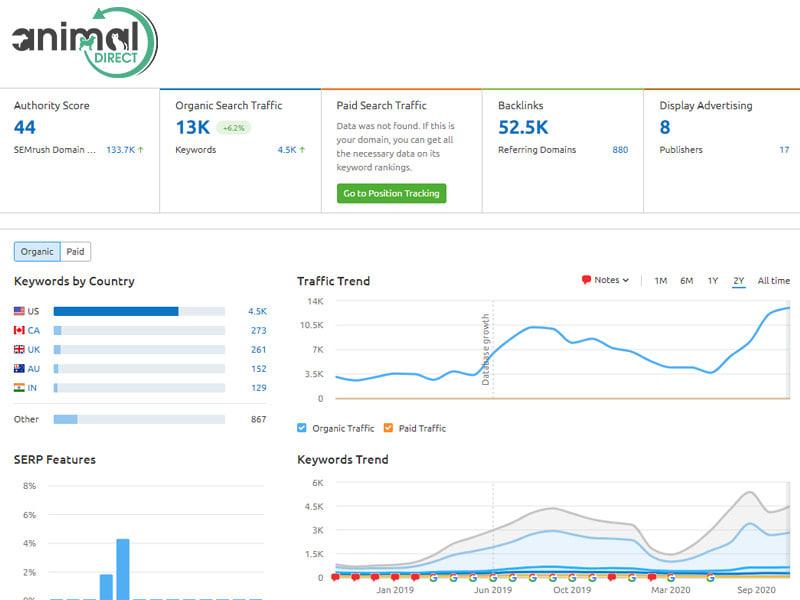800x600 pixels.
Task: Disable the Organic Traffic checkbox
Action: click(x=302, y=427)
